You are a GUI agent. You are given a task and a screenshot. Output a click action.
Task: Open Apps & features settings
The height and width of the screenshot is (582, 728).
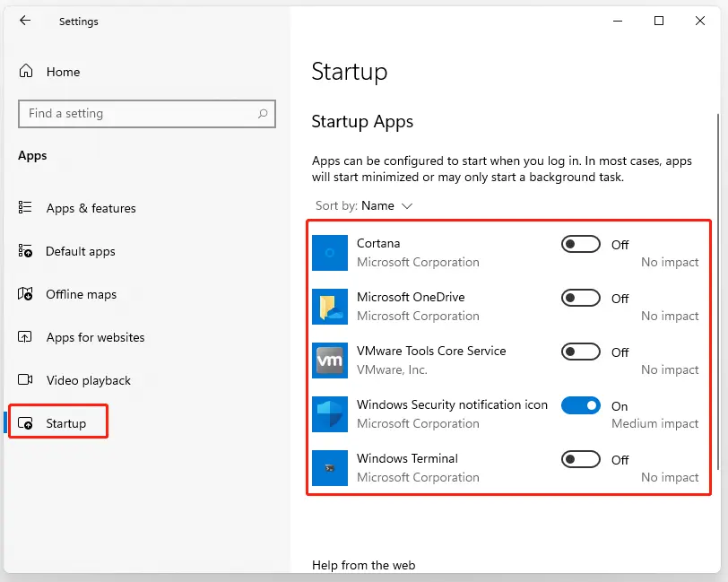tap(90, 207)
